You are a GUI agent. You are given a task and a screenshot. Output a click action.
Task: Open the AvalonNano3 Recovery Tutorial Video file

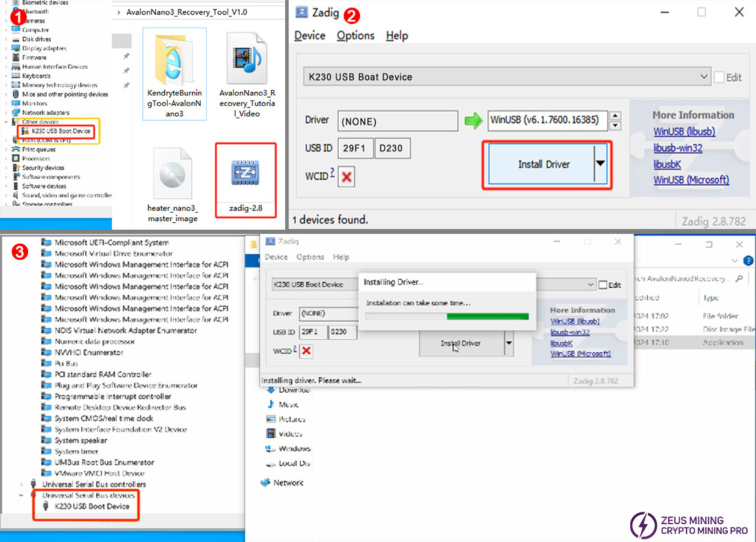(x=247, y=62)
